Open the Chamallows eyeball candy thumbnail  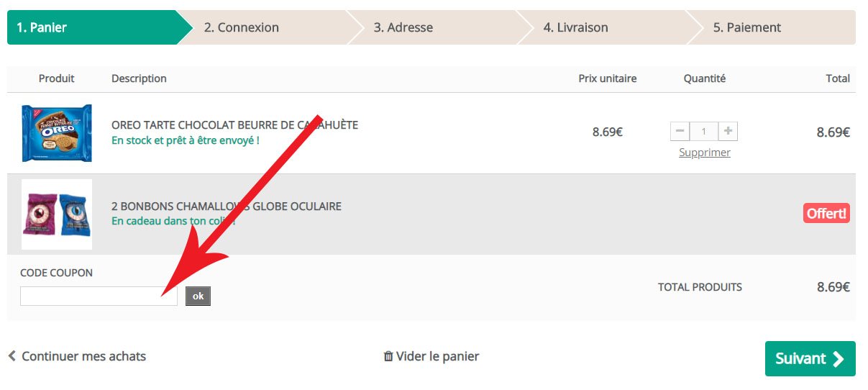[57, 214]
